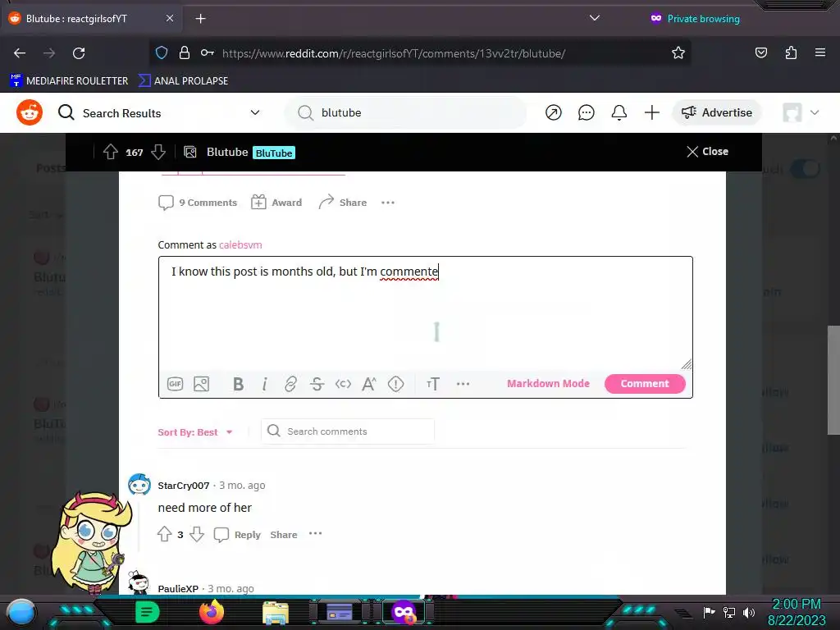Screen dimensions: 840x630
Task: Click the browser URL address bar
Action: click(x=420, y=53)
